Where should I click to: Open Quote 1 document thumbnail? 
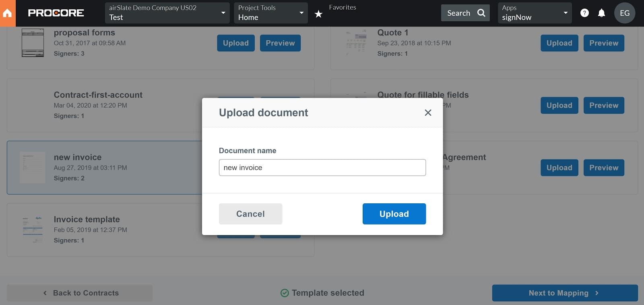pos(356,43)
